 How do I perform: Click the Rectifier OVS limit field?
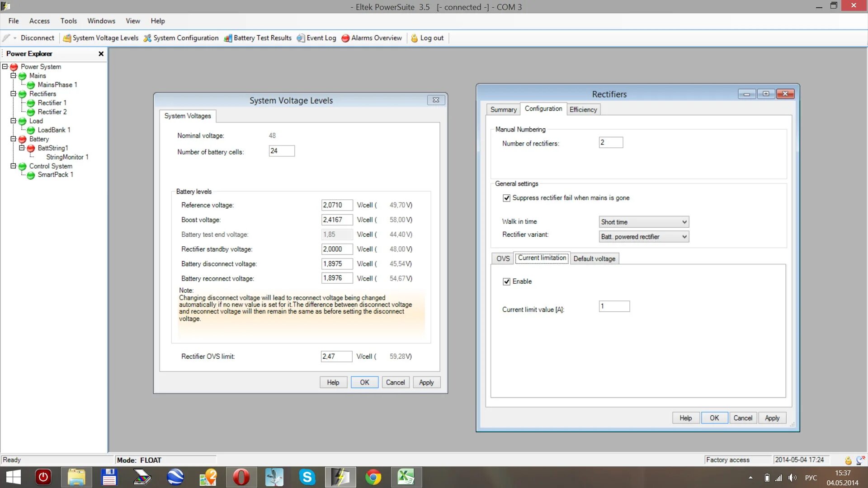click(x=336, y=357)
